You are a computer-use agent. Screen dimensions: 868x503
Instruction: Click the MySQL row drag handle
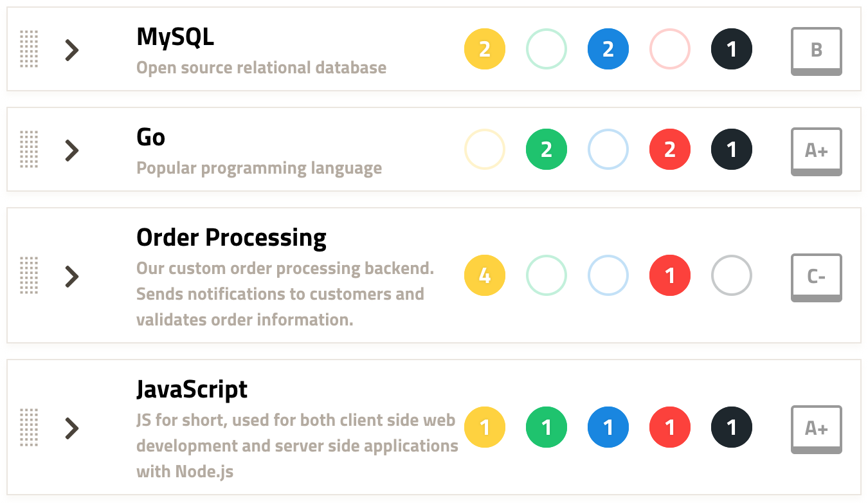pyautogui.click(x=29, y=49)
